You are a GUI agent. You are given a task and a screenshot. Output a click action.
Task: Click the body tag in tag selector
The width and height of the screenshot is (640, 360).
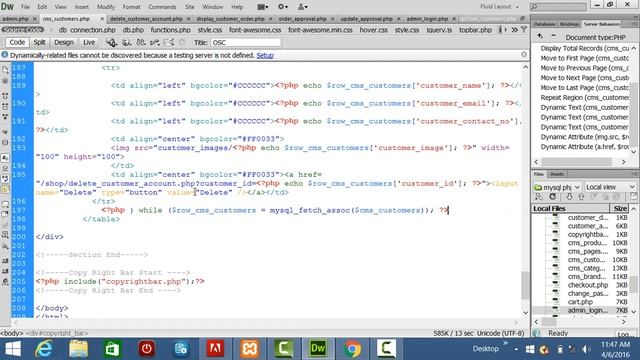12,333
